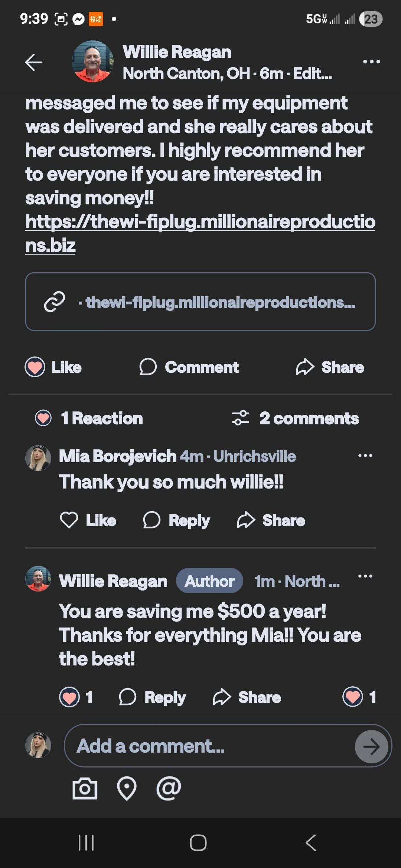Screen dimensions: 401x868
Task: Share the post via the Share button
Action: point(330,367)
